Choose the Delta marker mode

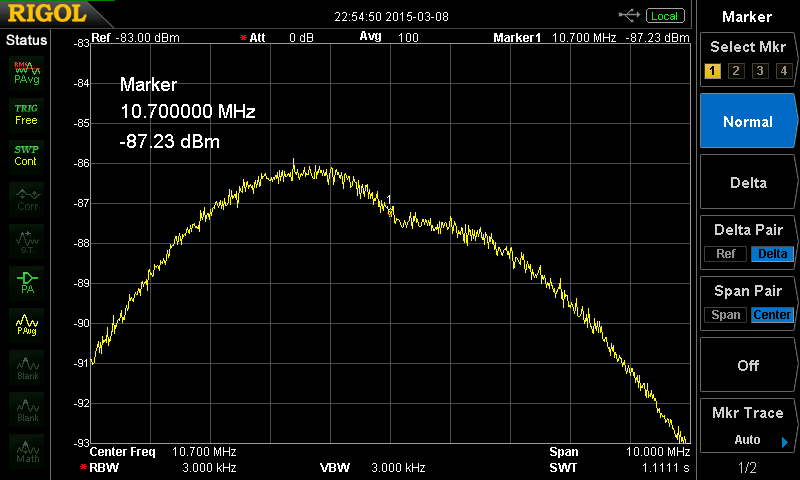[747, 182]
